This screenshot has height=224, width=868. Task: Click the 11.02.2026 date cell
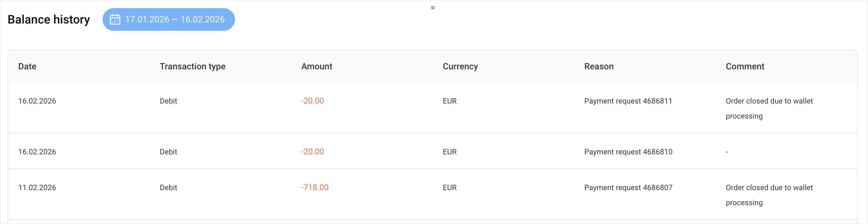(x=37, y=187)
